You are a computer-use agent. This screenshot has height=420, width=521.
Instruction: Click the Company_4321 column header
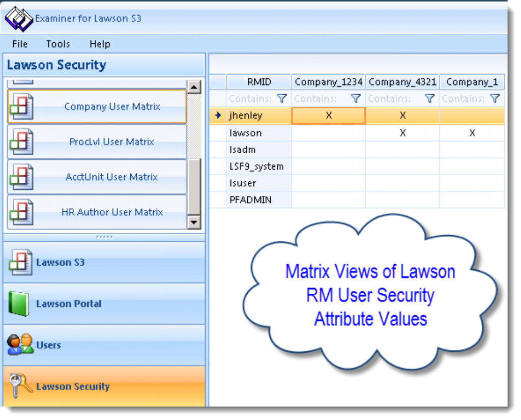pyautogui.click(x=402, y=82)
